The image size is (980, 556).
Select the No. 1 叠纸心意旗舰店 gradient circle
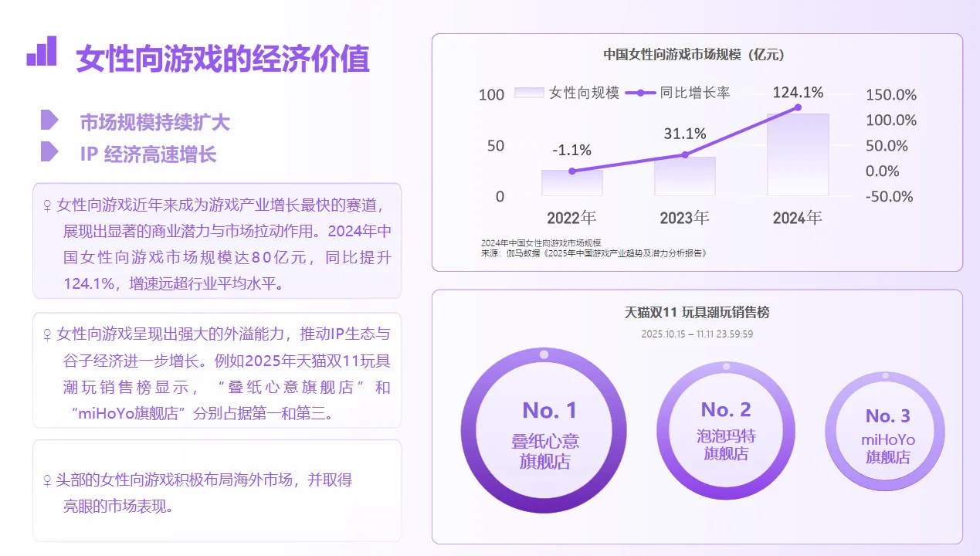544,430
